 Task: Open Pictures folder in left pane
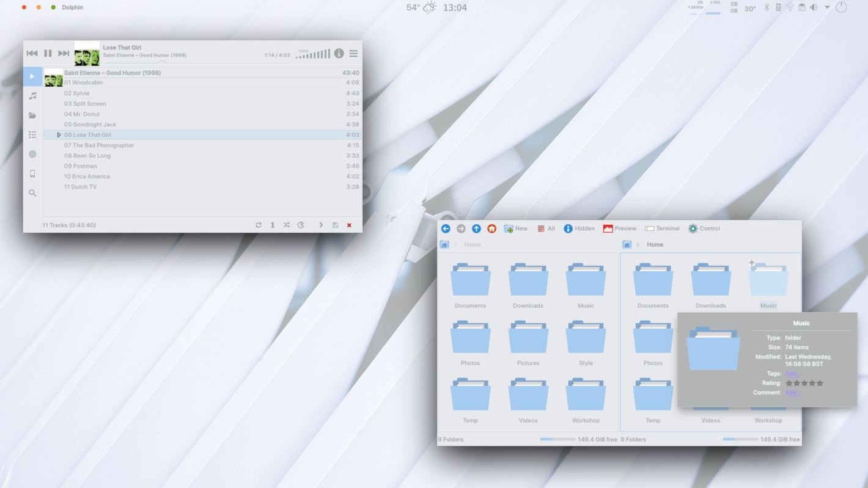528,343
